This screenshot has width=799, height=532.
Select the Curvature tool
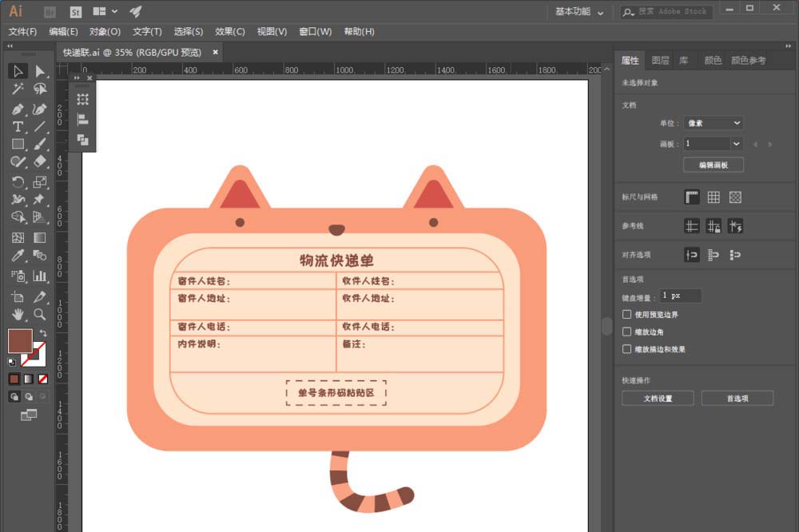(x=40, y=109)
